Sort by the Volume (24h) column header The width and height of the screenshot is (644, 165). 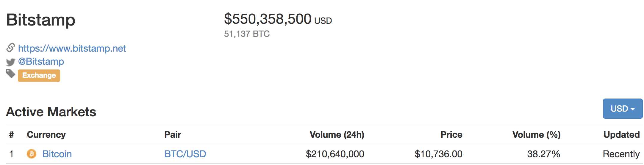(x=337, y=135)
